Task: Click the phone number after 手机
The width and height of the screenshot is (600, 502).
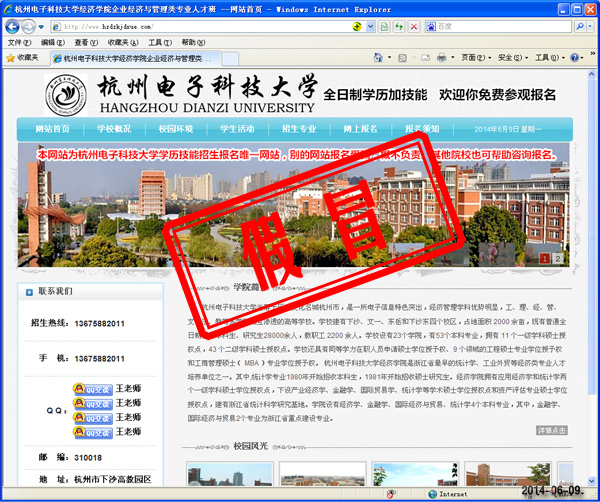Action: 99,359
